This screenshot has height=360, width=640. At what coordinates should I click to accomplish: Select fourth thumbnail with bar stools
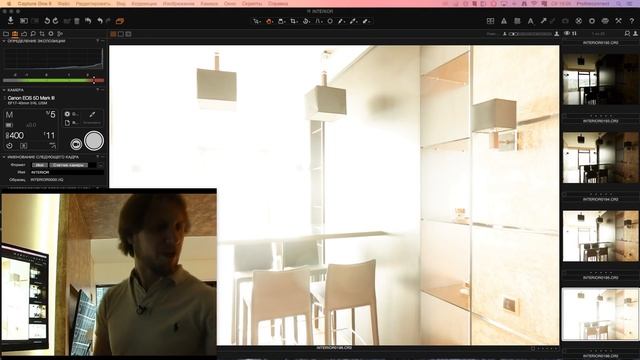coord(601,236)
